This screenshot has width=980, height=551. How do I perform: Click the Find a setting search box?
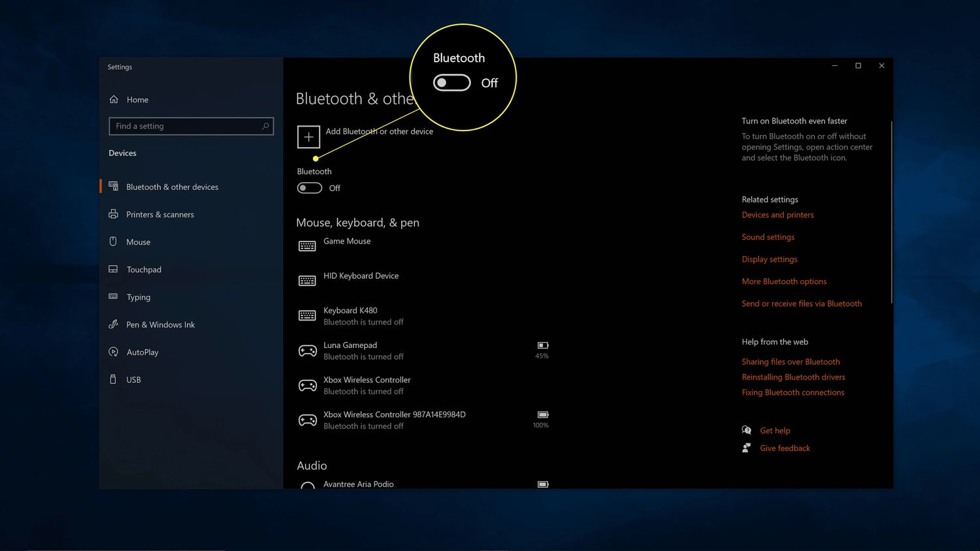[186, 126]
